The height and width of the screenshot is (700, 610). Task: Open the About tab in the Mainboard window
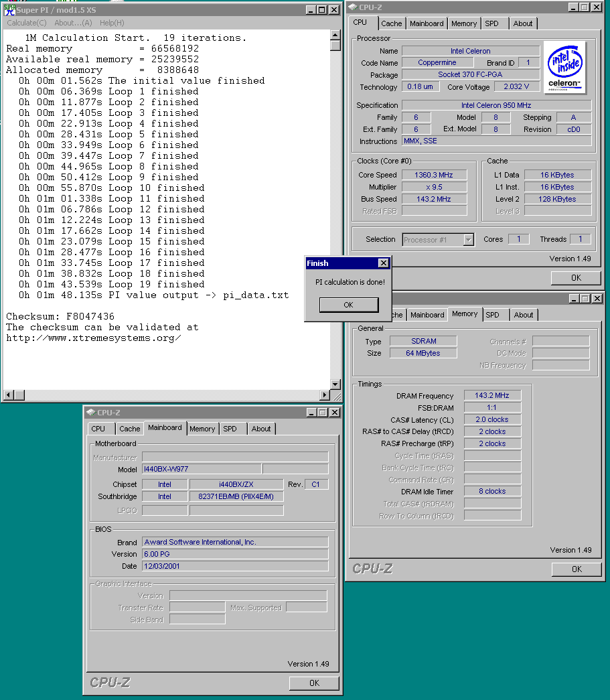pyautogui.click(x=261, y=429)
